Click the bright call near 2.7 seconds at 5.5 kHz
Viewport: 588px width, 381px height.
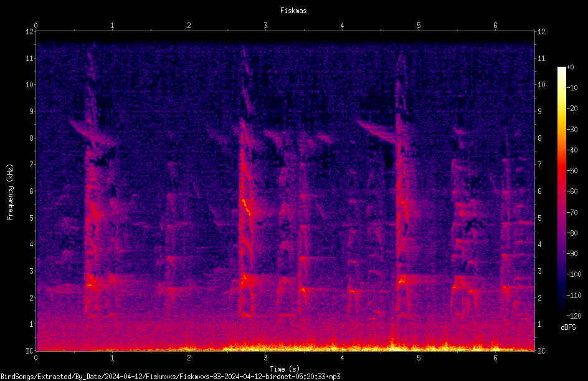point(245,206)
